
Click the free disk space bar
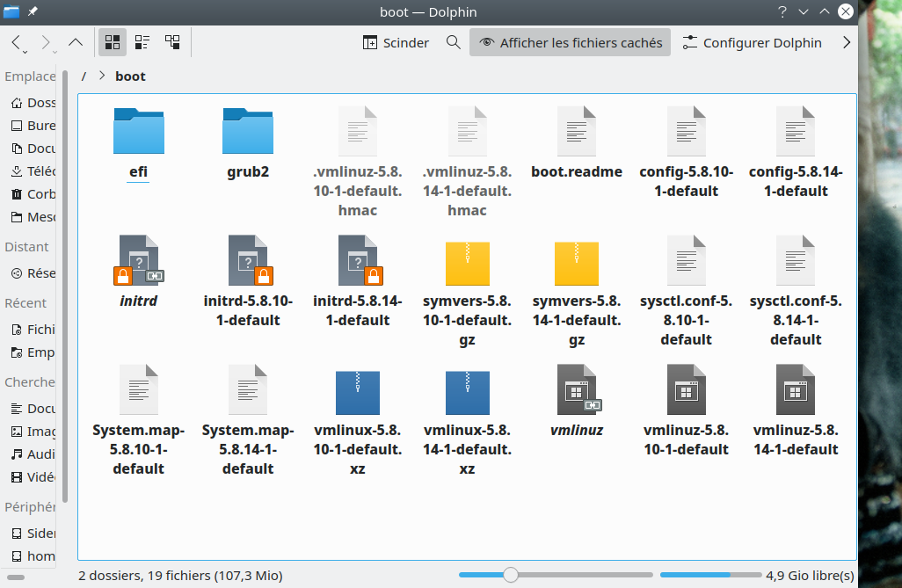tap(710, 575)
